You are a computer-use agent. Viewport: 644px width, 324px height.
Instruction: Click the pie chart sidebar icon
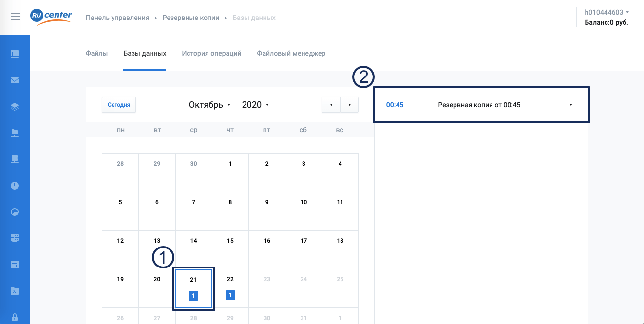point(15,212)
